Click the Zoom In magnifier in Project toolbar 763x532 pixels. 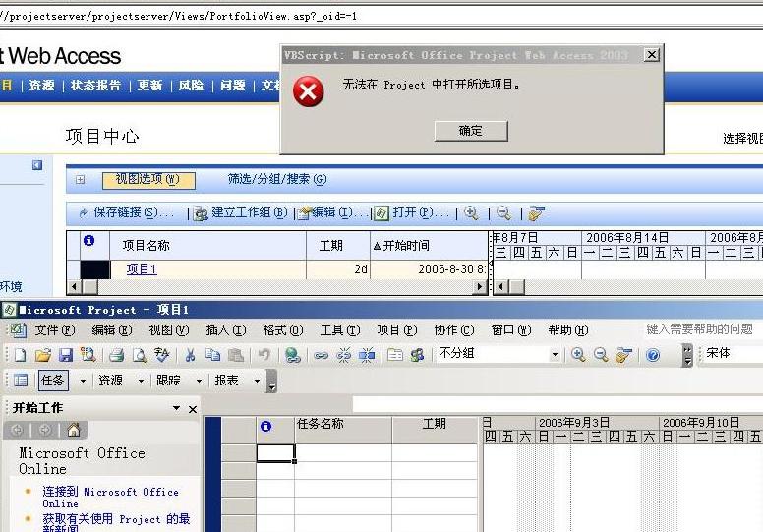point(578,355)
